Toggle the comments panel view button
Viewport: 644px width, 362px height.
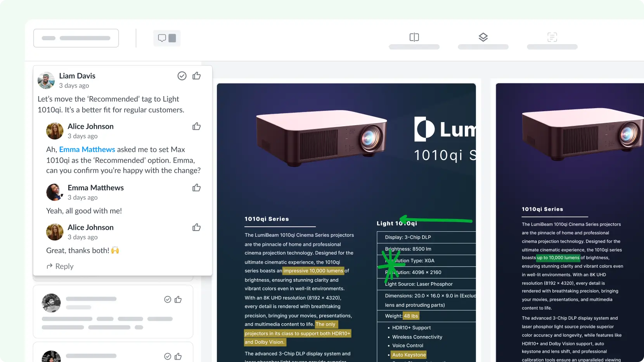coord(167,38)
